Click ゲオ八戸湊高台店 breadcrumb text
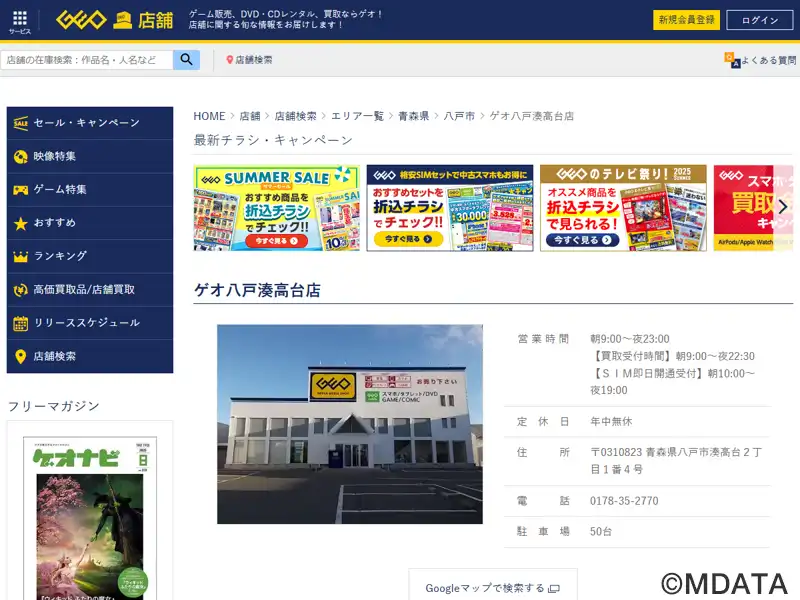 coord(531,116)
